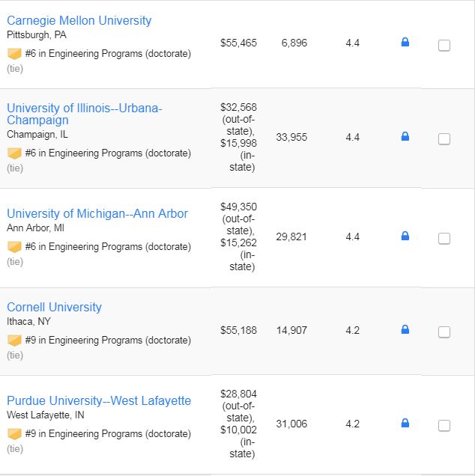Click the lock icon for University of Michigan
The width and height of the screenshot is (475, 476).
tap(405, 236)
